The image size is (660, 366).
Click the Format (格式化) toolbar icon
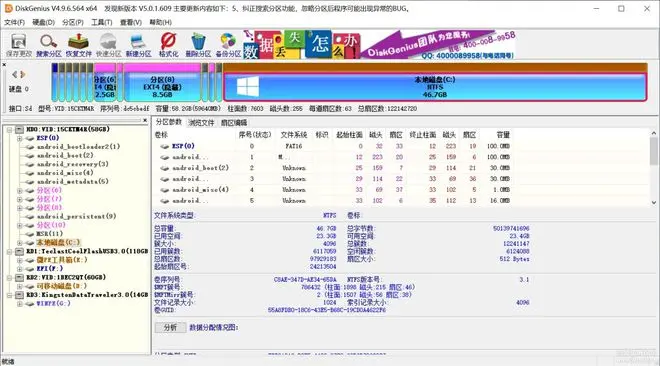(x=168, y=45)
